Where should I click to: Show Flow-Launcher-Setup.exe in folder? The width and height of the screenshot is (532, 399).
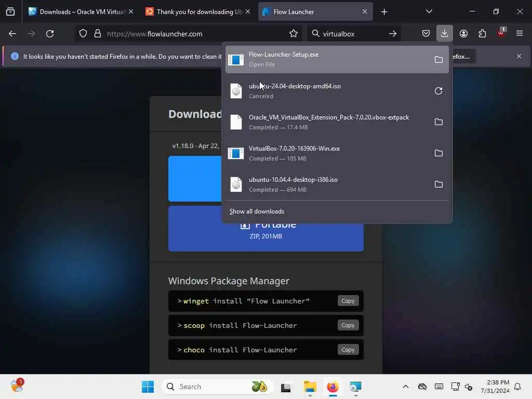coord(438,60)
